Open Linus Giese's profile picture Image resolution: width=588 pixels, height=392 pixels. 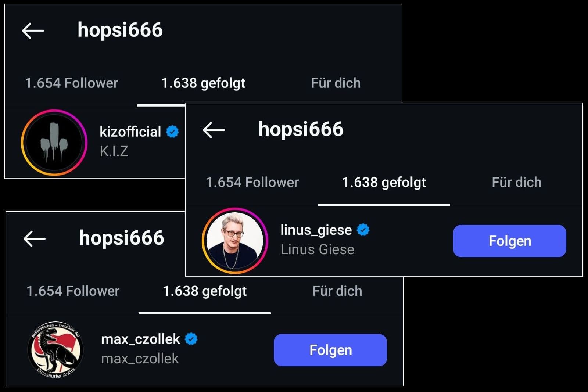[236, 240]
